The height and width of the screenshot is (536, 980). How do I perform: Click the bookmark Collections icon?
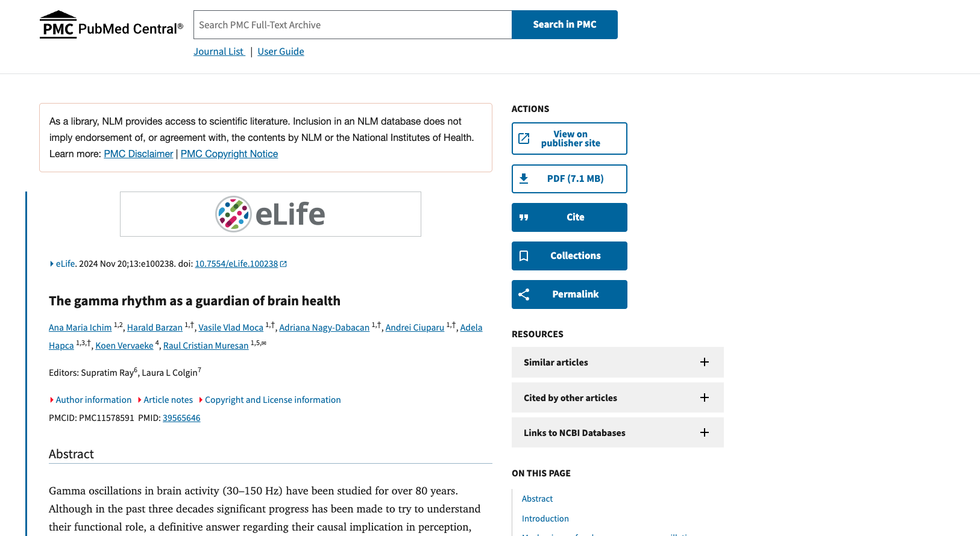click(524, 256)
